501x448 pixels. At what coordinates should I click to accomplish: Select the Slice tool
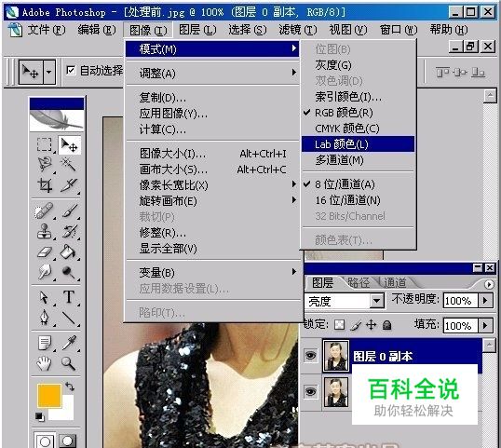pyautogui.click(x=69, y=185)
